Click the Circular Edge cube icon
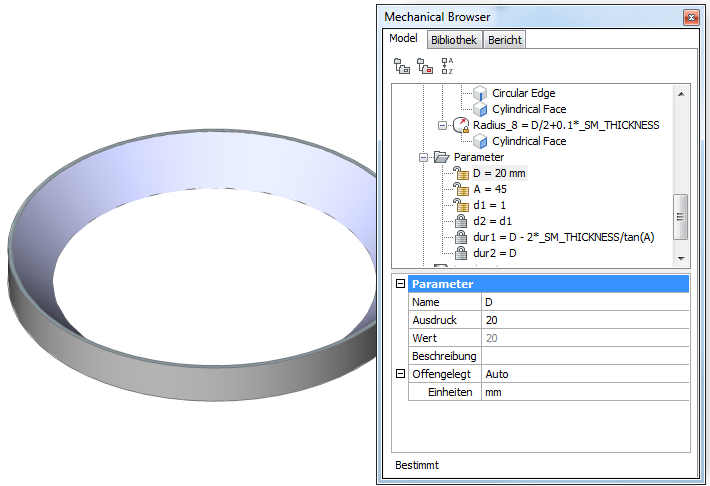Screen dimensions: 710x486 tap(480, 93)
